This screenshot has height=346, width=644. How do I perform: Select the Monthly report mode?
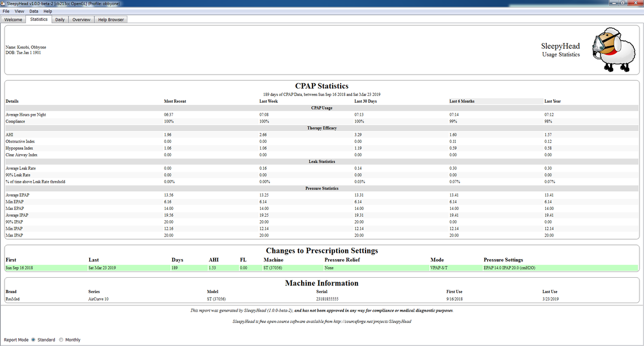(61, 340)
